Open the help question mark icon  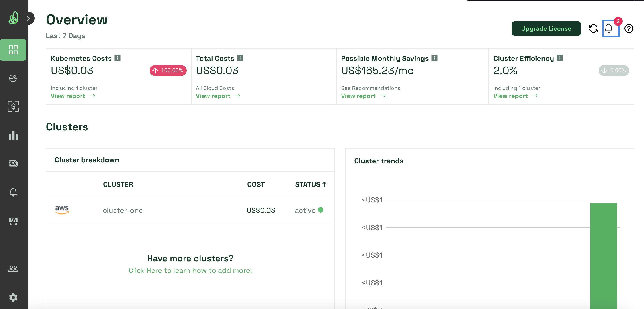[628, 28]
